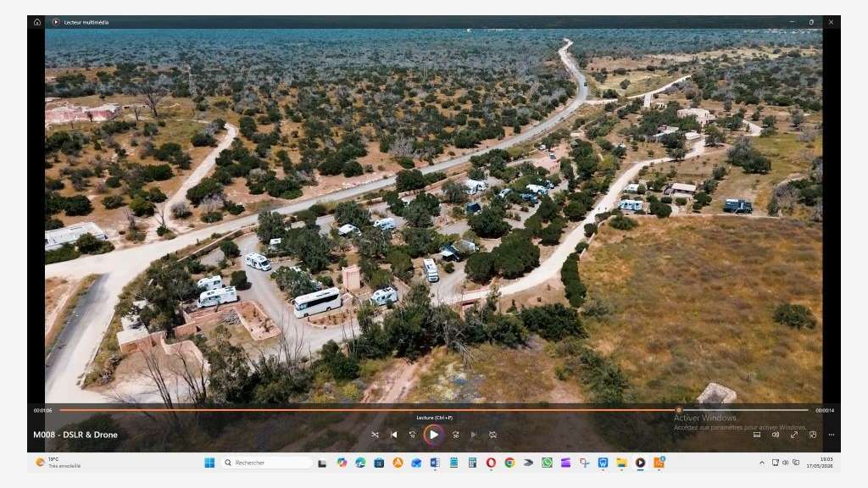
Task: Open the more options ellipsis menu
Action: [831, 435]
